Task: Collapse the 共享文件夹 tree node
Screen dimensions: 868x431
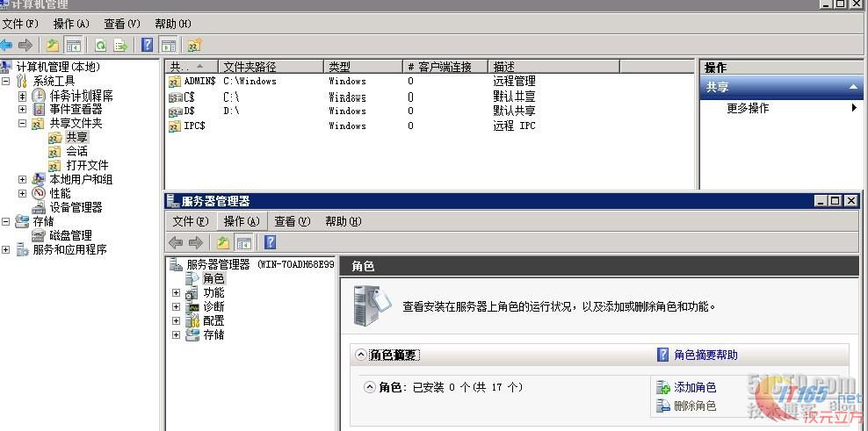Action: point(22,124)
